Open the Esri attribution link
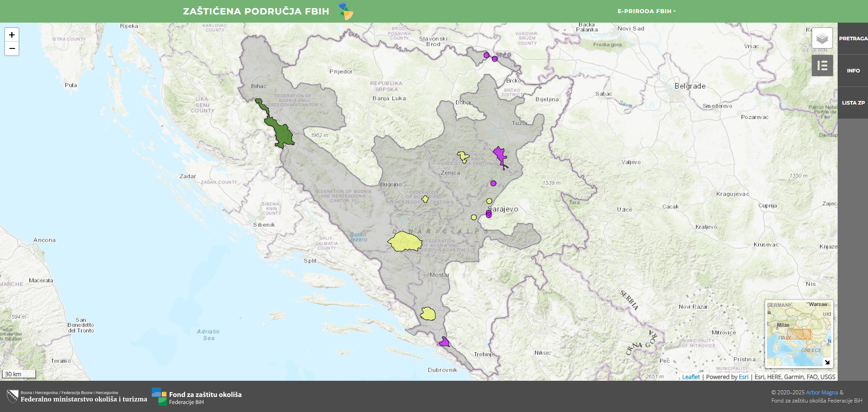The width and height of the screenshot is (868, 412). [743, 376]
